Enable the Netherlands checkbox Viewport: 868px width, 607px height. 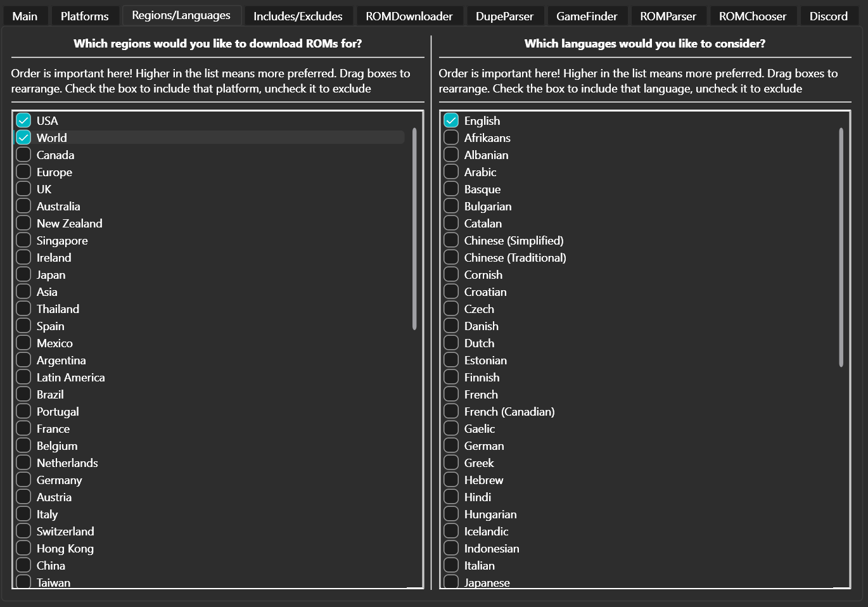(23, 462)
